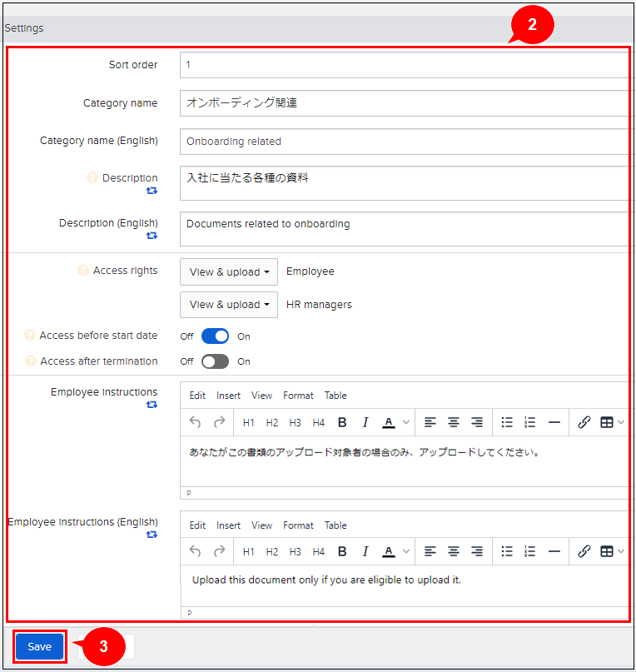
Task: Click the Sort order input field
Action: (405, 65)
